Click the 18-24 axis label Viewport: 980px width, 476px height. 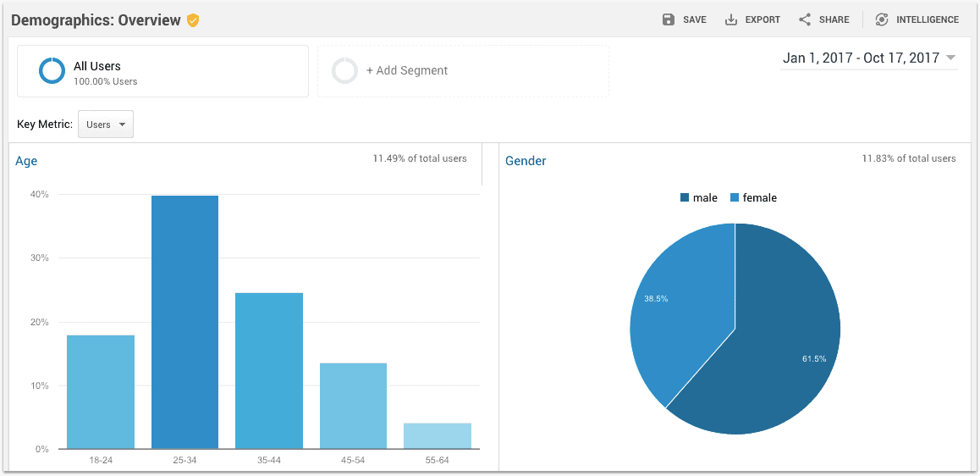click(101, 461)
